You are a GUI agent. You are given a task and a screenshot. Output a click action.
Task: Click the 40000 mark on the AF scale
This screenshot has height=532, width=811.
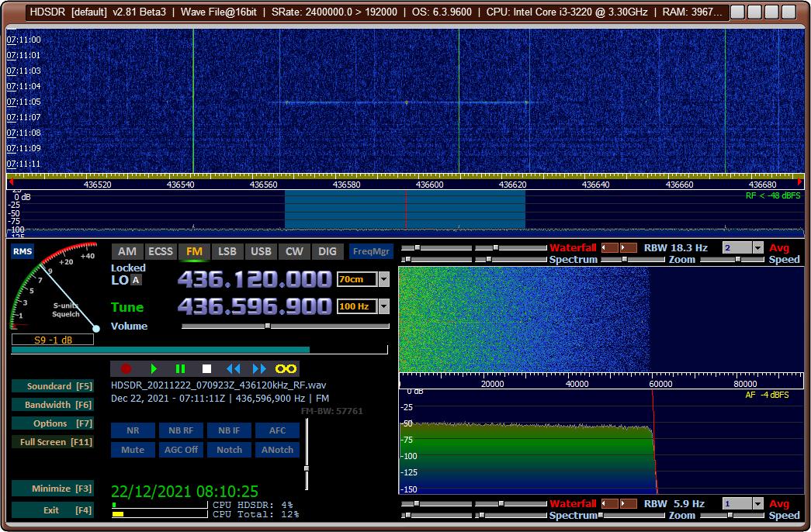click(577, 384)
